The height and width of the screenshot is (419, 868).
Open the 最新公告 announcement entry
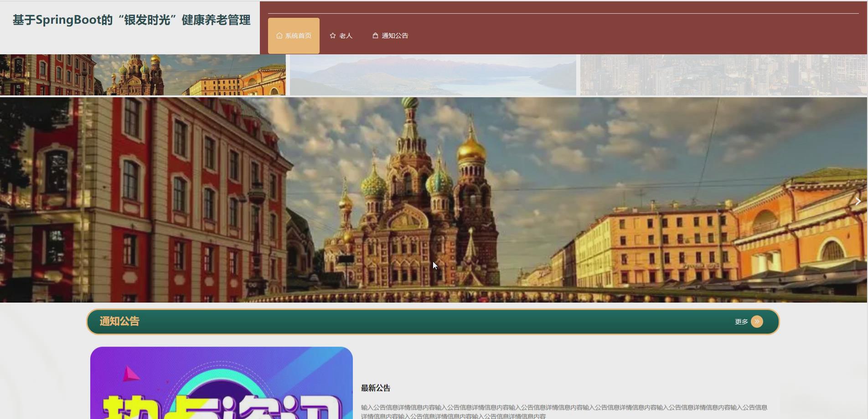pyautogui.click(x=377, y=388)
